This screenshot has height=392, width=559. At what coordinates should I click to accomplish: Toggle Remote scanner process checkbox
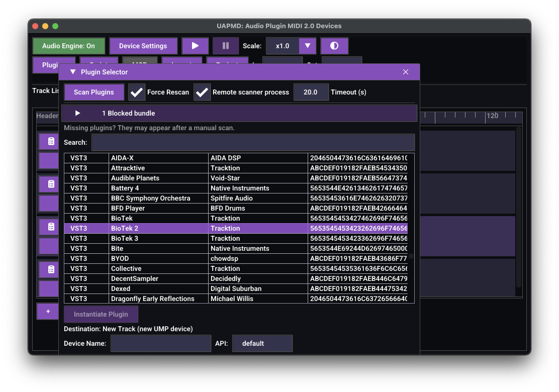coord(202,92)
